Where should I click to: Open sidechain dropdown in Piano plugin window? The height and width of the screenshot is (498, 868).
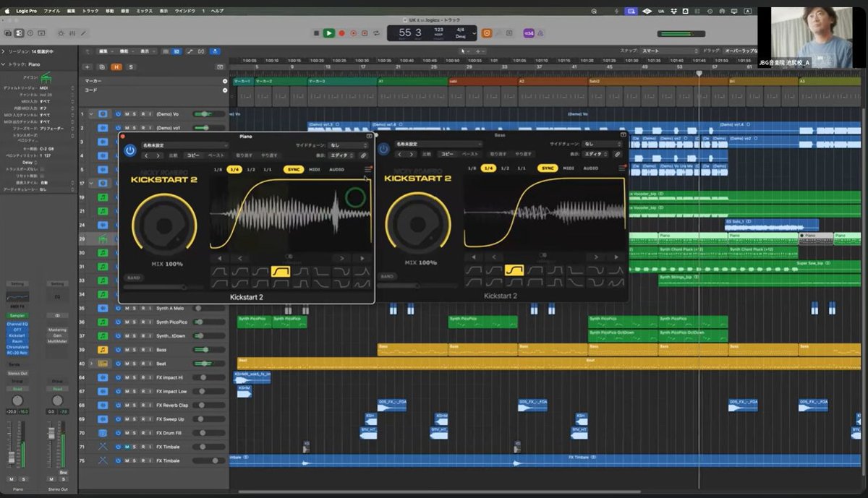[x=347, y=145]
